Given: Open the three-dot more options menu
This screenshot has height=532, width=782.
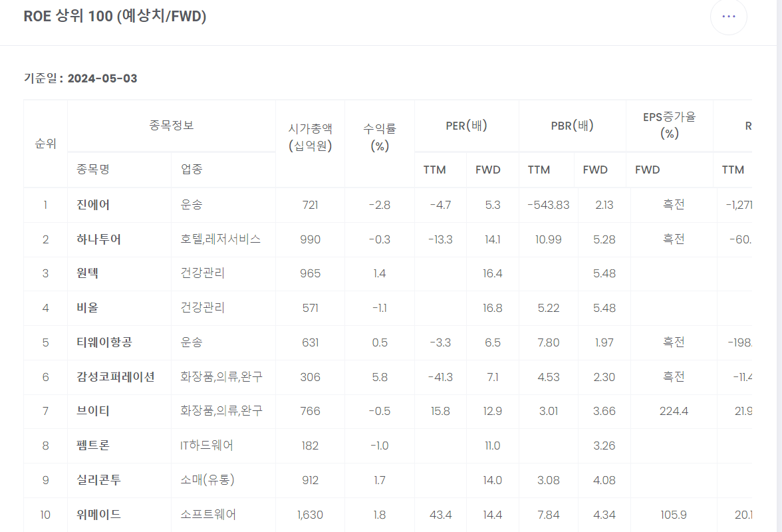Looking at the screenshot, I should coord(729,17).
